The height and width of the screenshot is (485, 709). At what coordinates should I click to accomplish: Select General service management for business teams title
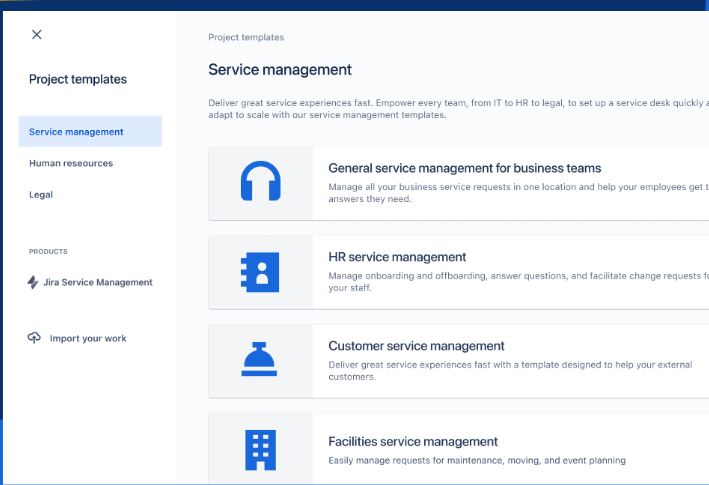pos(464,168)
